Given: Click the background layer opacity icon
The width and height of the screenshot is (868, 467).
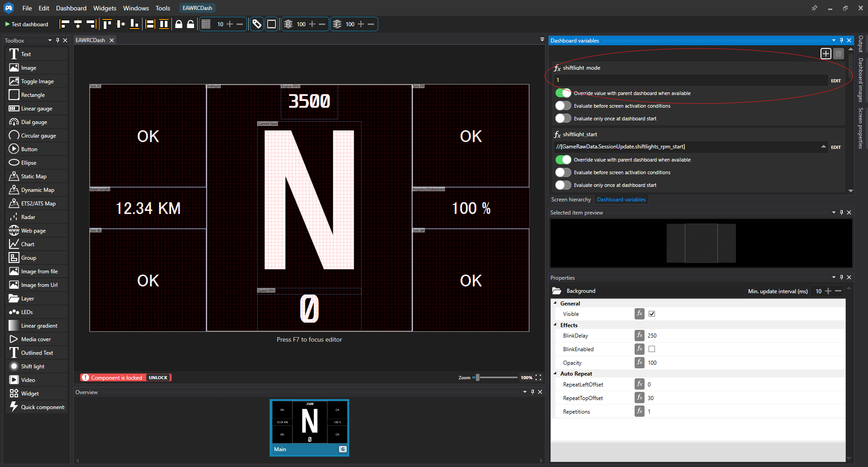Looking at the screenshot, I should 288,24.
